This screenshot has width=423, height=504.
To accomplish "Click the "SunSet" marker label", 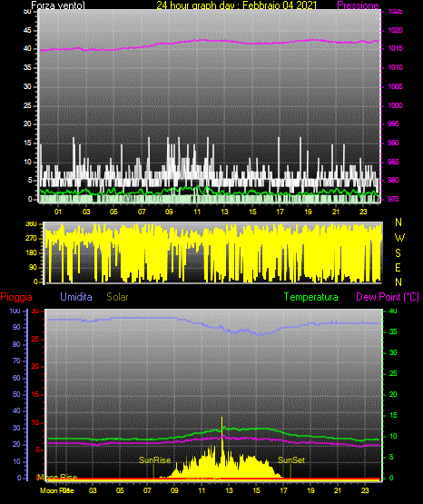I will coord(291,460).
